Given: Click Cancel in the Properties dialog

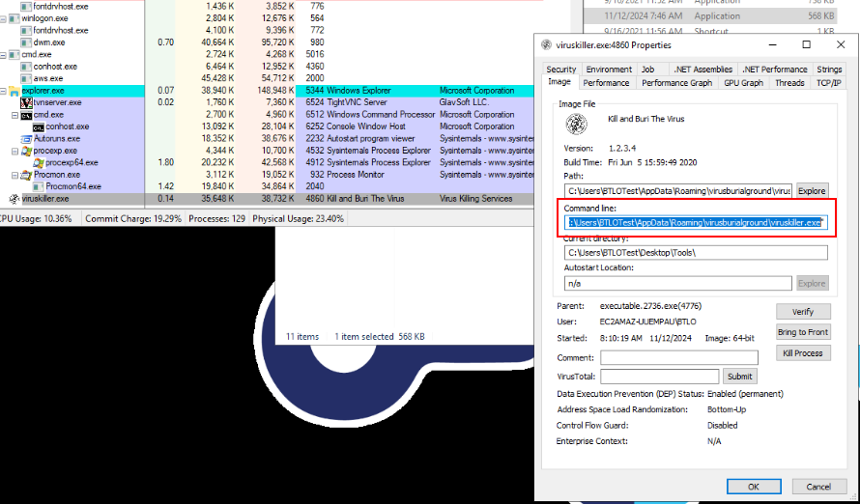Looking at the screenshot, I should (818, 487).
